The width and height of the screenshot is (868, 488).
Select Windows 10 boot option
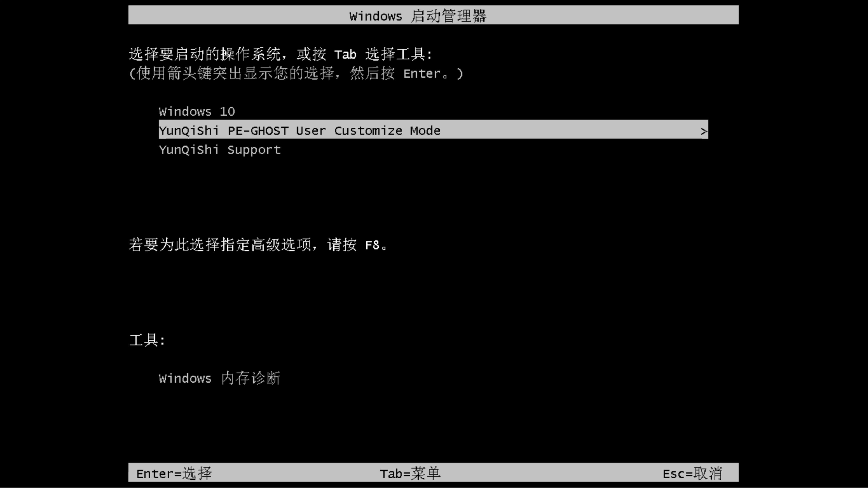click(x=197, y=111)
